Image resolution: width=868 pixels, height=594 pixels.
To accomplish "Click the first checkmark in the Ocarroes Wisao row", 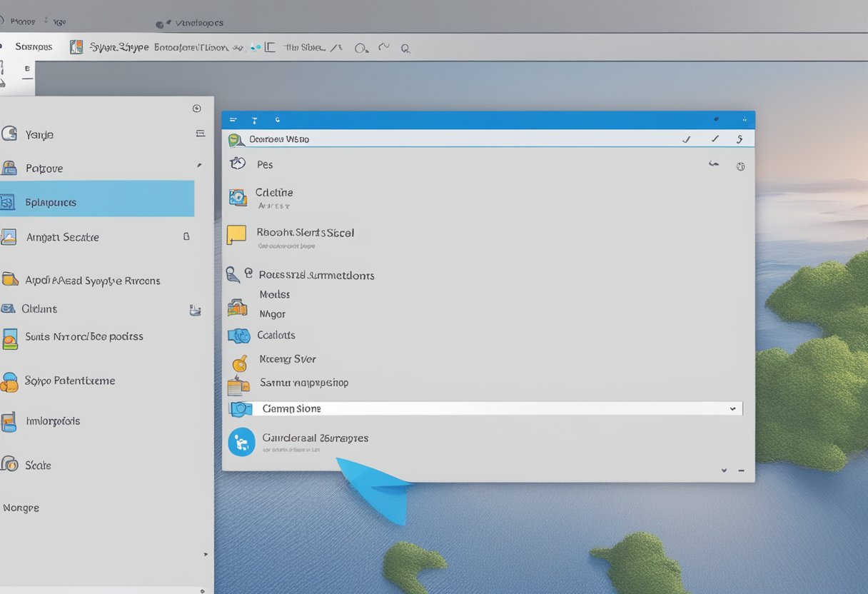I will coord(687,139).
